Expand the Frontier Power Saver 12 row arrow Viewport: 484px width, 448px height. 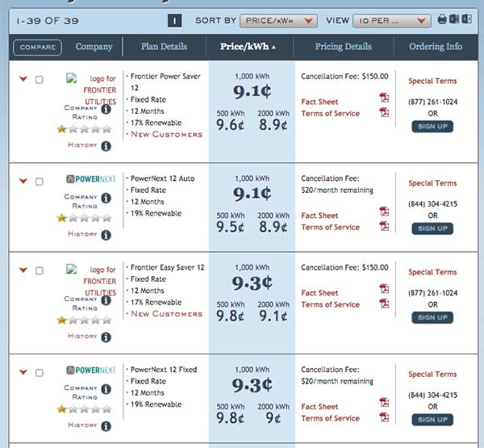pos(23,79)
